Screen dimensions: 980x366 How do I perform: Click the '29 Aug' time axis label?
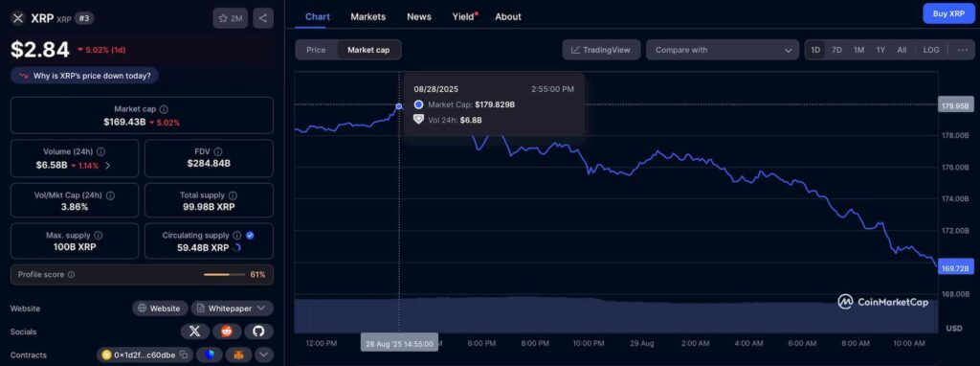click(641, 343)
